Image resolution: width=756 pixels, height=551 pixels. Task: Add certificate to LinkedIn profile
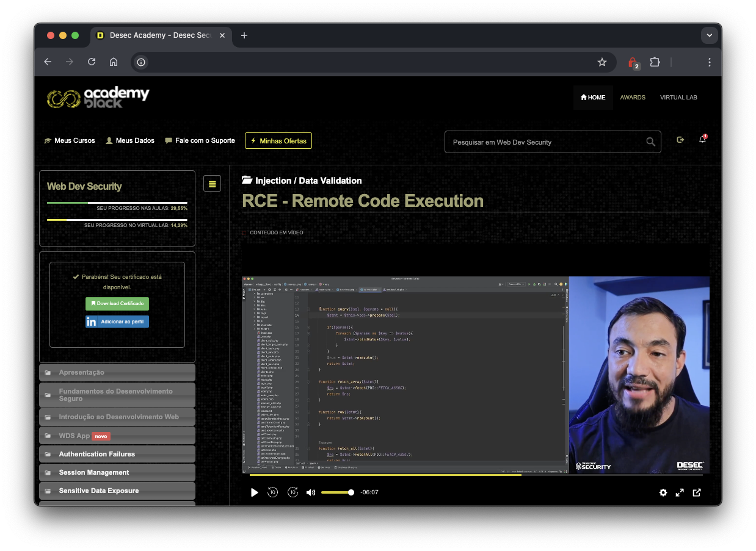[117, 322]
